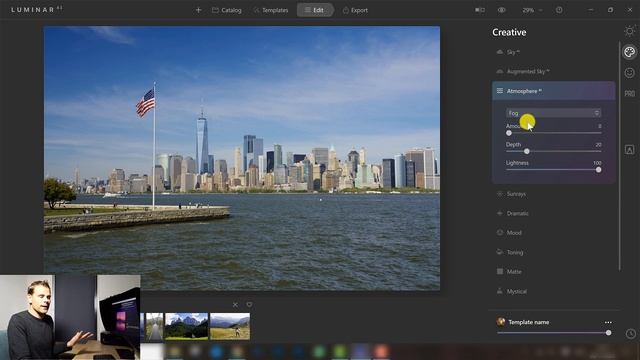Viewport: 640px width, 360px height.
Task: Click the tools panel vertical scrollbar
Action: 620,155
